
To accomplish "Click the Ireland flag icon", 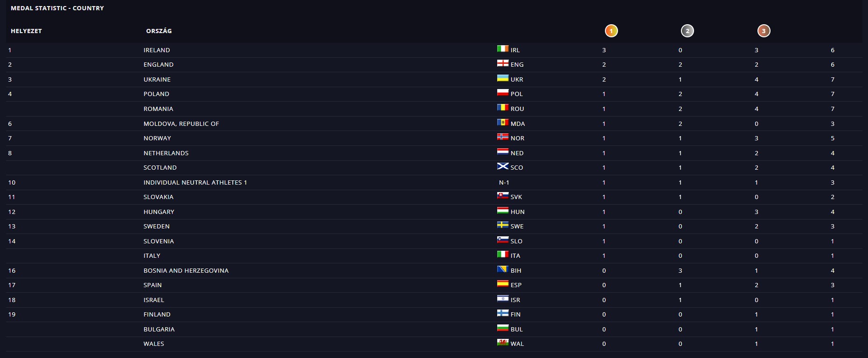I will coord(502,49).
